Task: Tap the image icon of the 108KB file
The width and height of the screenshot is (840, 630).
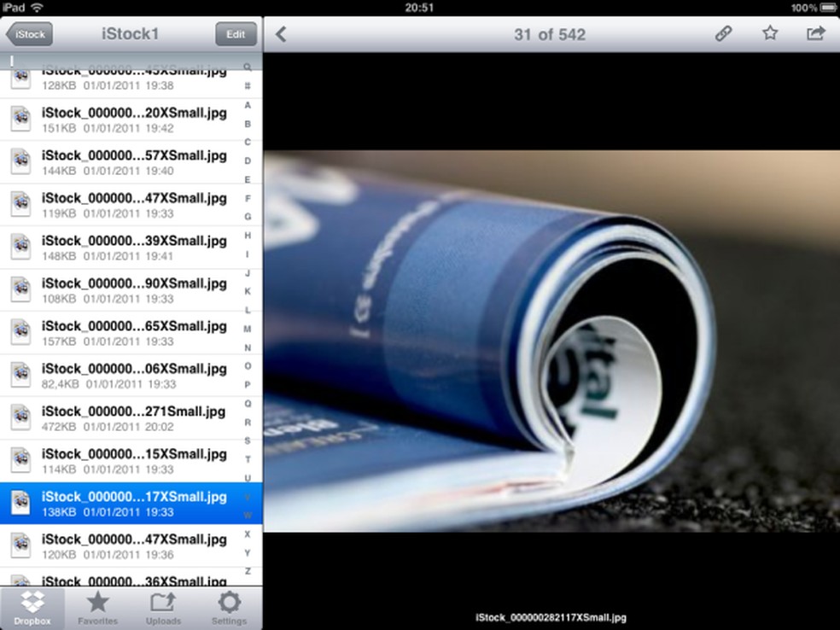Action: (x=20, y=290)
